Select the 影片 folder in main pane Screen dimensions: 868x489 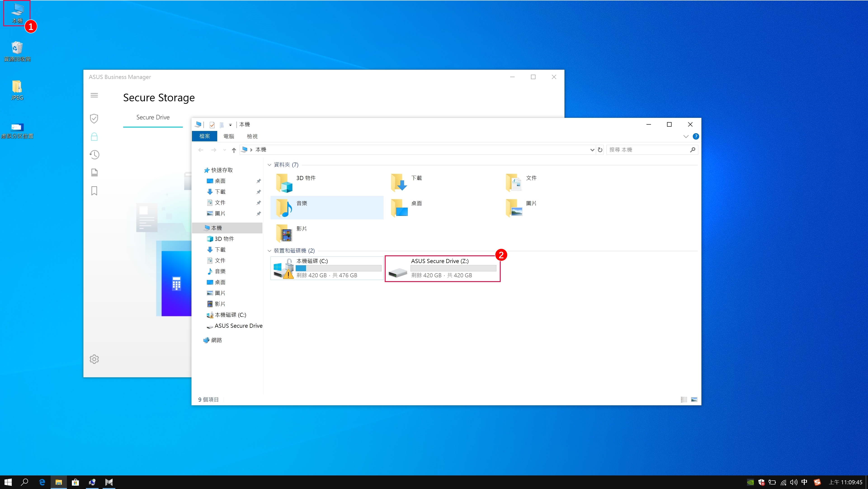coord(327,233)
